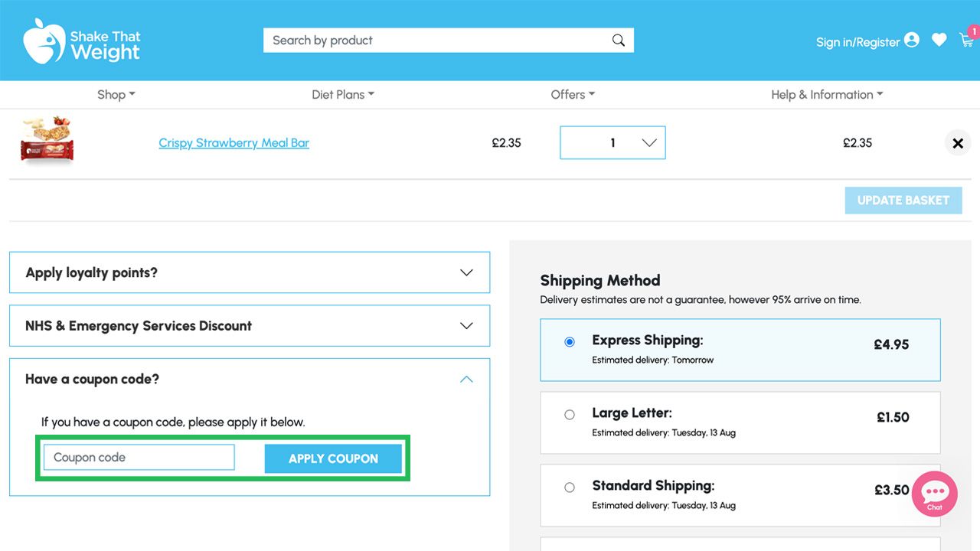
Task: Click the Shake That Weight logo
Action: (82, 41)
